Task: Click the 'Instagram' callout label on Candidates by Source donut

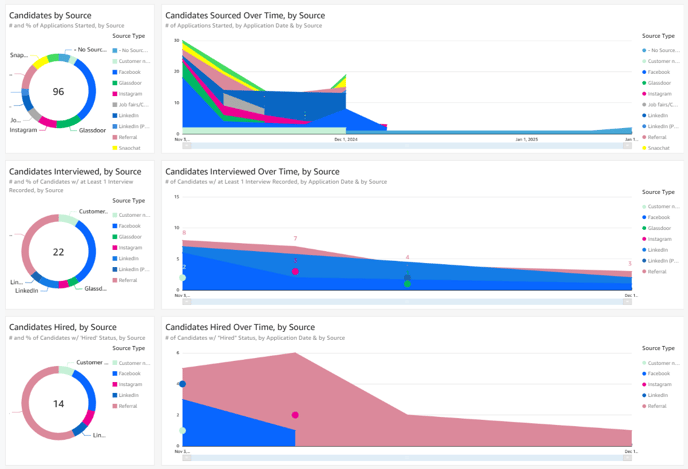Action: coord(23,130)
